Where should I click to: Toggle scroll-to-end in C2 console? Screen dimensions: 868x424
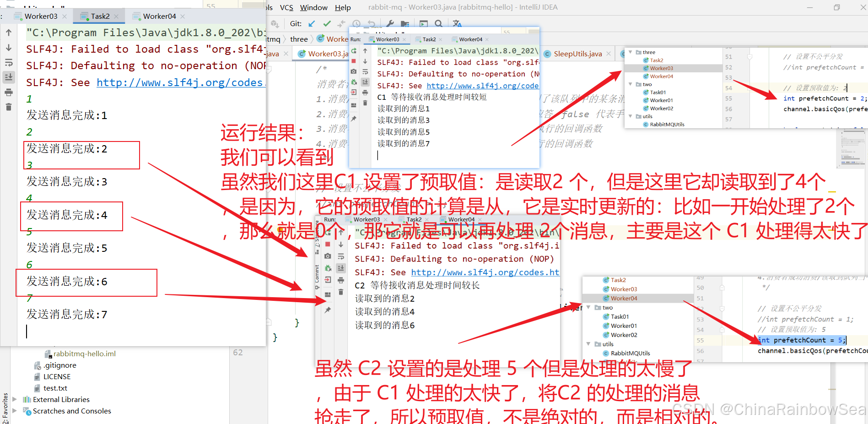coord(341,268)
